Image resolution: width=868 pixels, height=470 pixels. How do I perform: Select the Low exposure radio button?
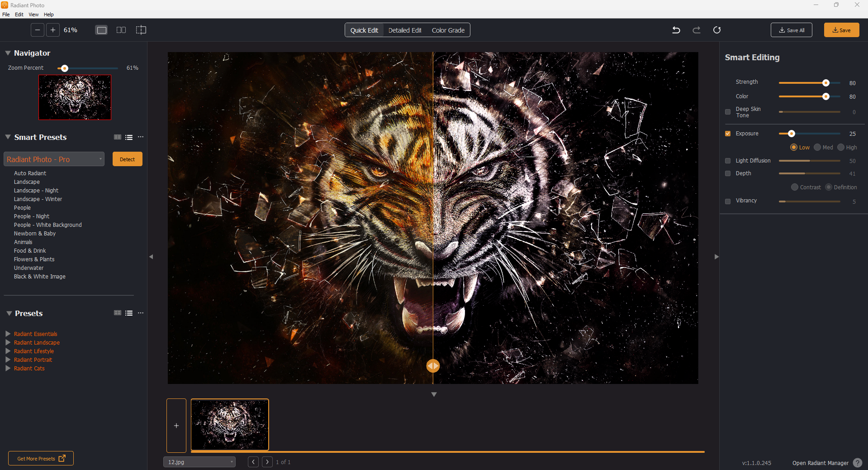793,147
